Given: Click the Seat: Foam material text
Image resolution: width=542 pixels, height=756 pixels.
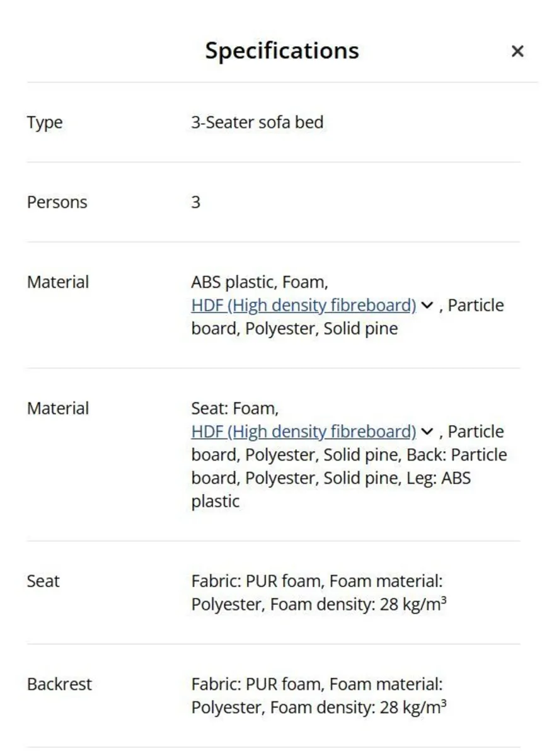Looking at the screenshot, I should click(x=233, y=408).
